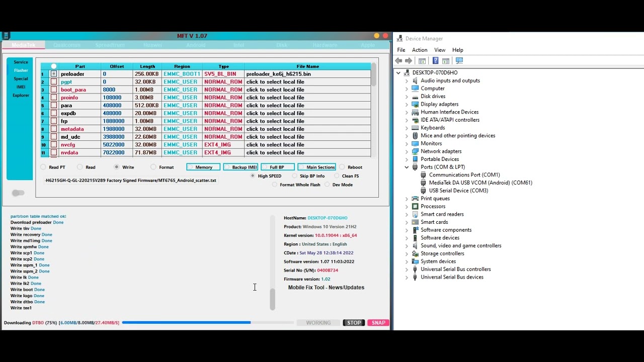
Task: Expand the Monitors category
Action: click(407, 143)
